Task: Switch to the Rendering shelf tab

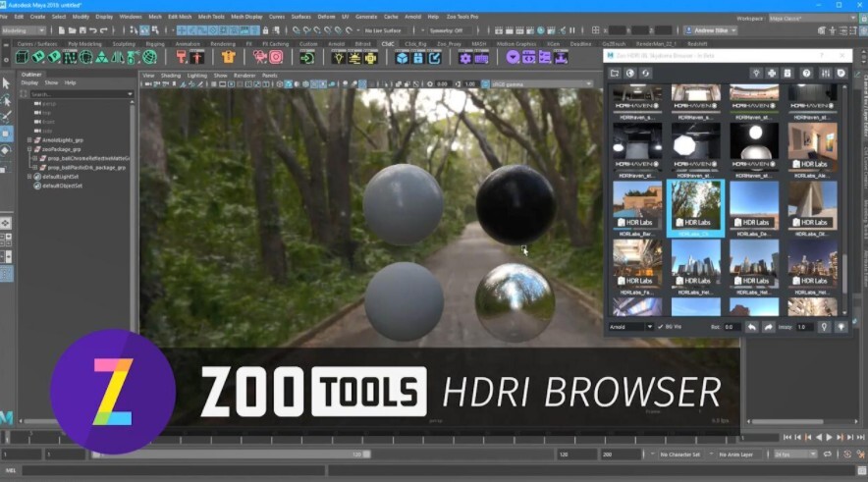Action: [225, 43]
